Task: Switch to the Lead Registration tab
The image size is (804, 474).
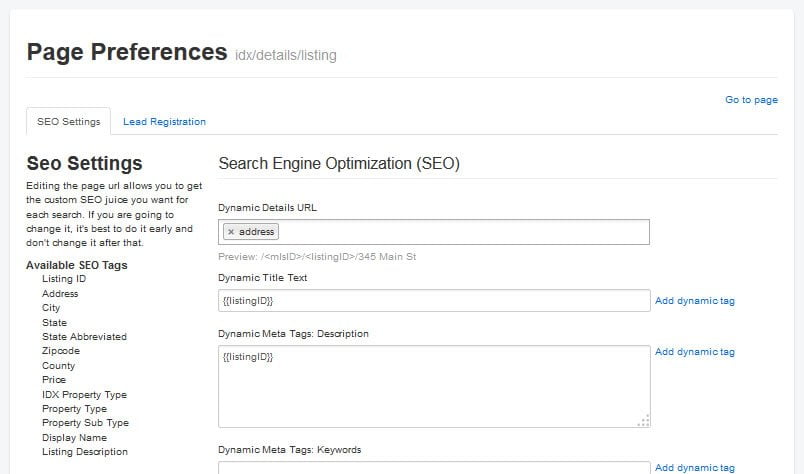Action: pyautogui.click(x=164, y=122)
